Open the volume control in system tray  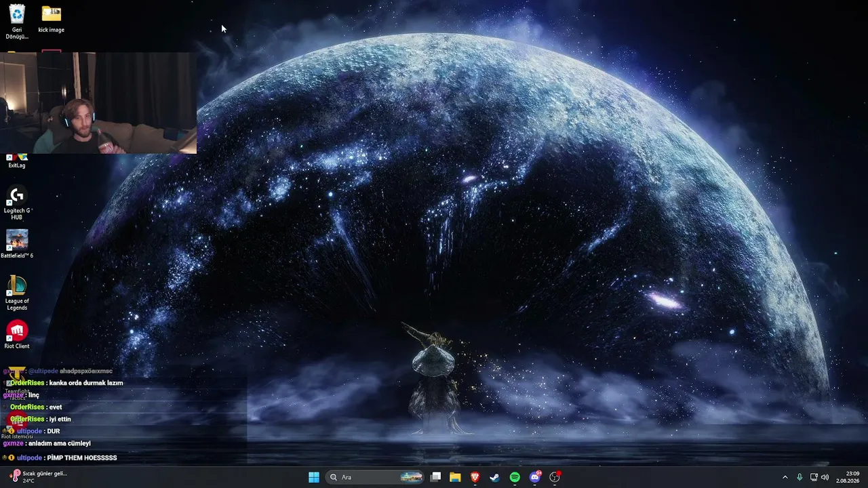click(825, 477)
